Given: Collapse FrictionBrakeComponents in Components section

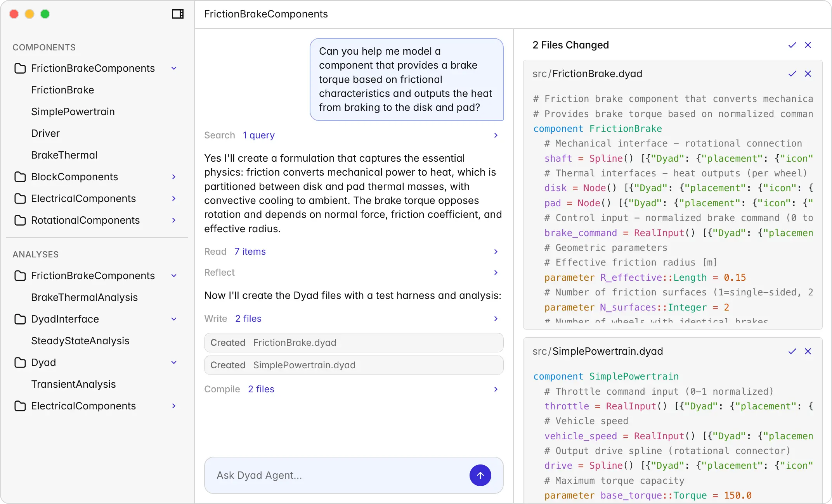Looking at the screenshot, I should (x=174, y=68).
